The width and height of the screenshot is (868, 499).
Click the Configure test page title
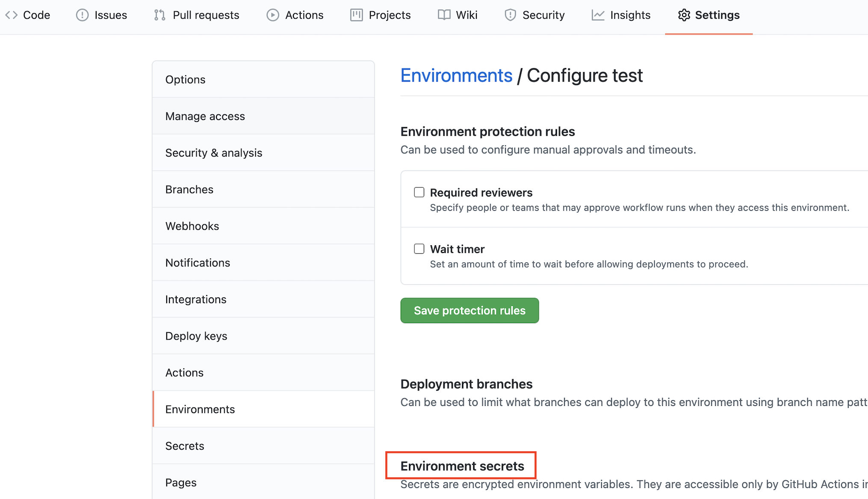coord(585,76)
